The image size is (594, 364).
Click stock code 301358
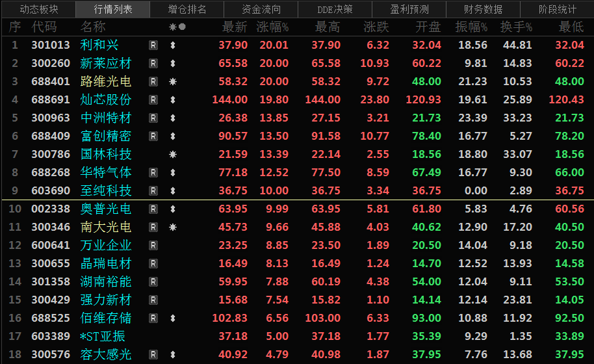tap(51, 281)
